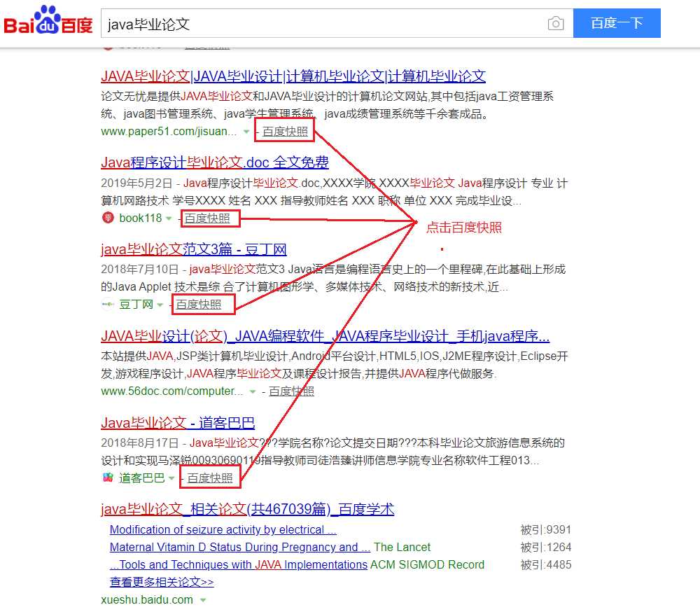Screen dimensions: 700x612
Task: Open paper Maternal Vitamin D Status During Pregnancy
Action: coord(239,547)
